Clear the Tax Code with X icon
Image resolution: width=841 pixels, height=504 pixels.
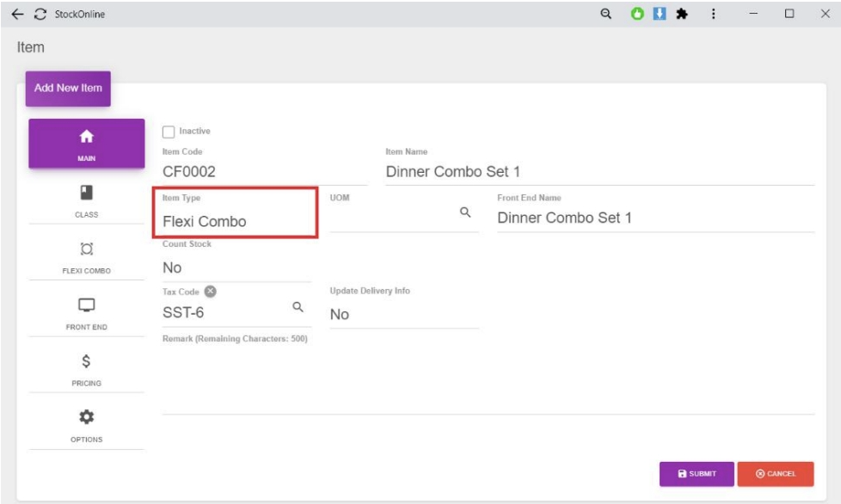(x=211, y=292)
